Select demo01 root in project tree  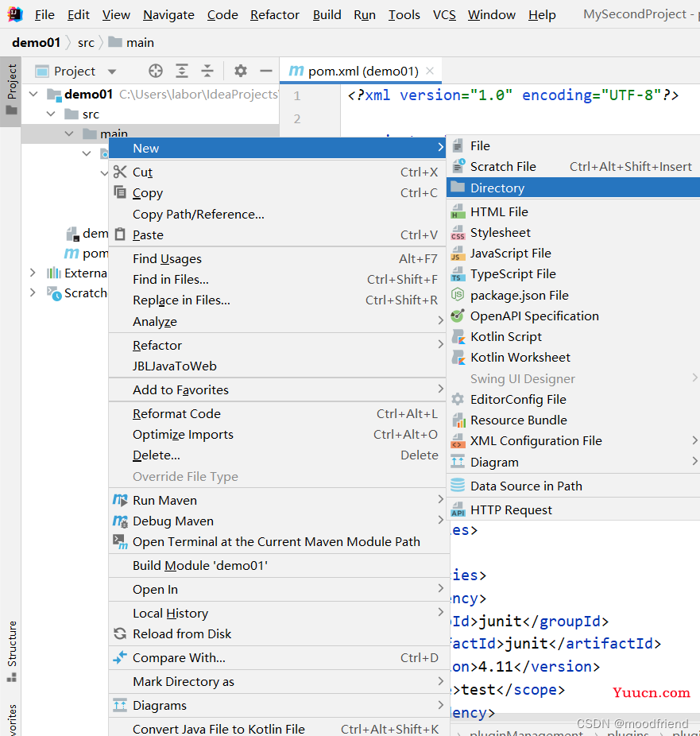click(88, 95)
